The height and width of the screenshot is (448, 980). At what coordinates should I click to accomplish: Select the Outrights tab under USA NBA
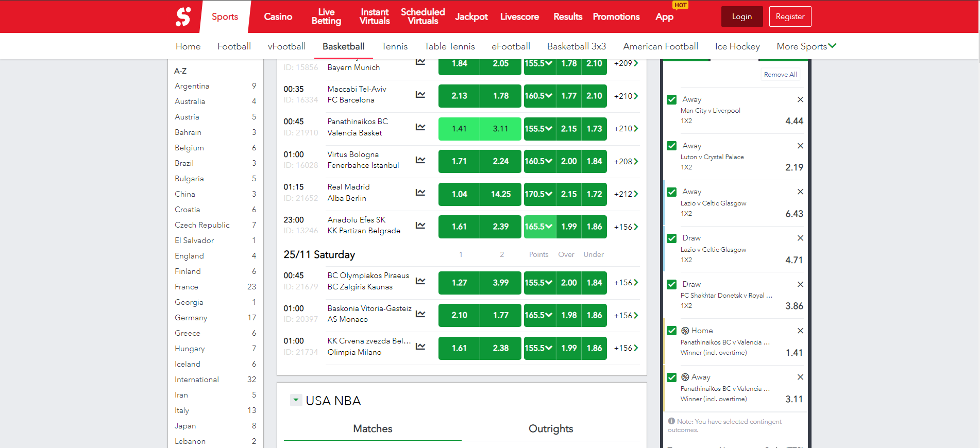(x=551, y=428)
